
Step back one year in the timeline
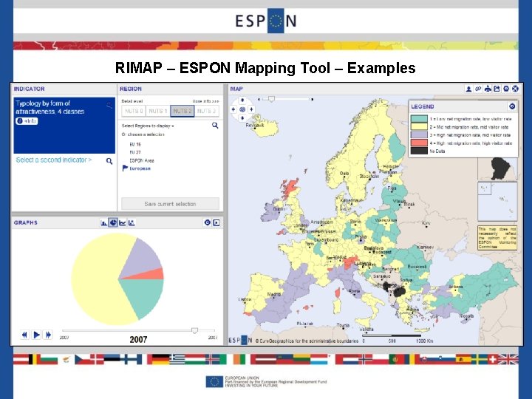tap(24, 335)
